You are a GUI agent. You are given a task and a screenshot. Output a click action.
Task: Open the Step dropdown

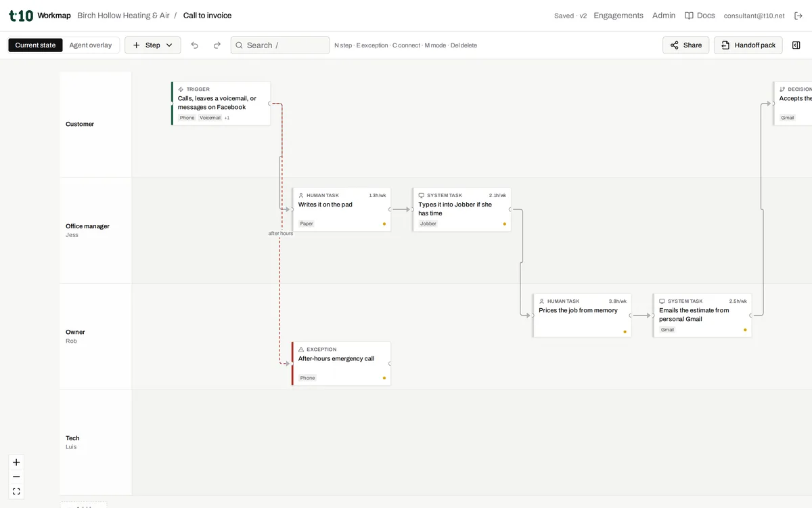coord(153,45)
